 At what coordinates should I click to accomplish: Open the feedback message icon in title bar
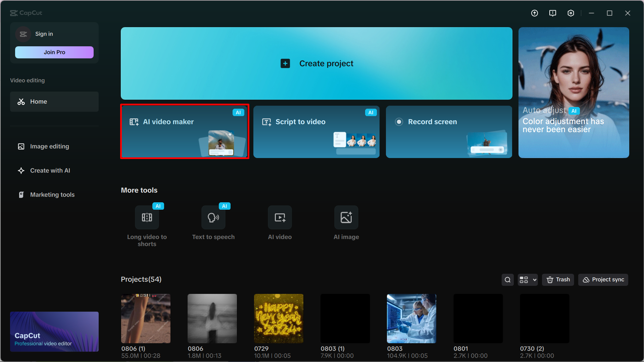[x=553, y=13]
